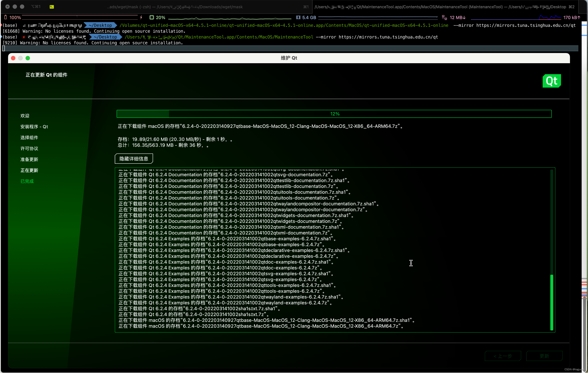Click the Qt logo icon

pos(552,81)
